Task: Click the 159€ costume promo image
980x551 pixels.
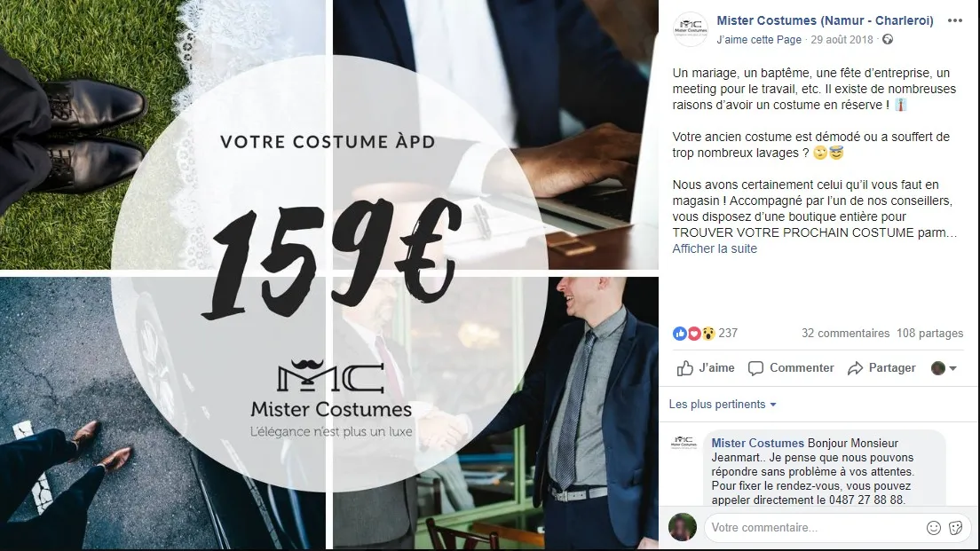Action: [329, 275]
